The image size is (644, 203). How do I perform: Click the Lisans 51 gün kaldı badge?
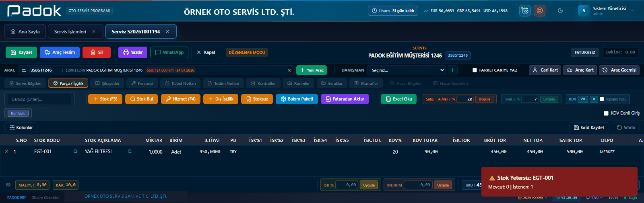pyautogui.click(x=393, y=11)
